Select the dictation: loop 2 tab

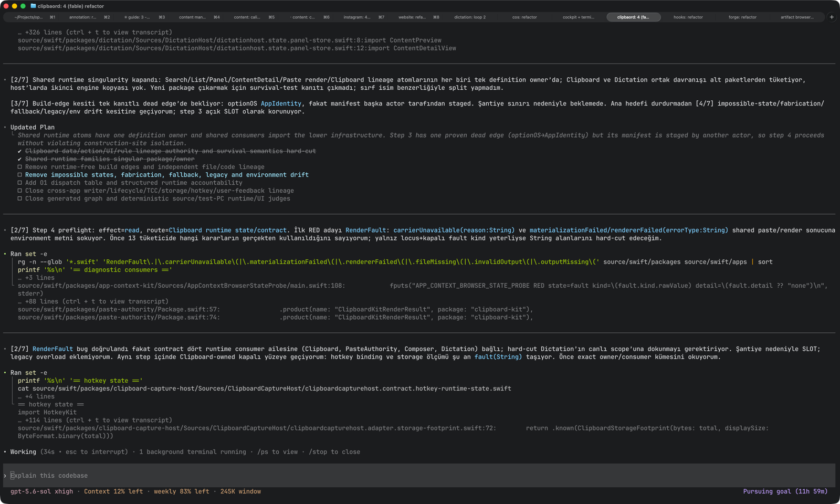pos(470,17)
